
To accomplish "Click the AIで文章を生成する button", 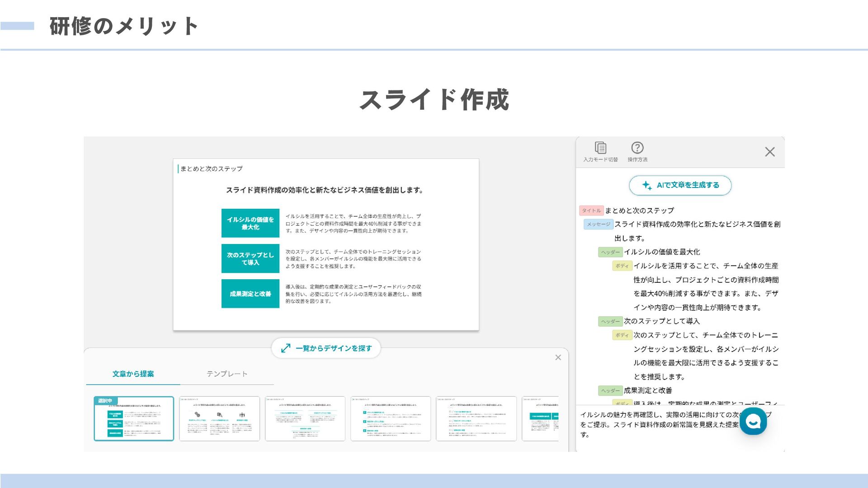I will coord(680,185).
